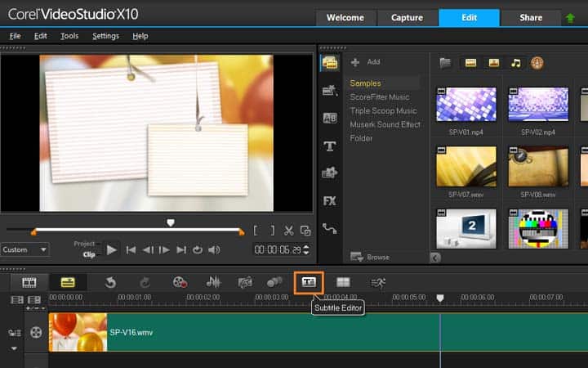
Task: Step to the next frame
Action: (164, 249)
